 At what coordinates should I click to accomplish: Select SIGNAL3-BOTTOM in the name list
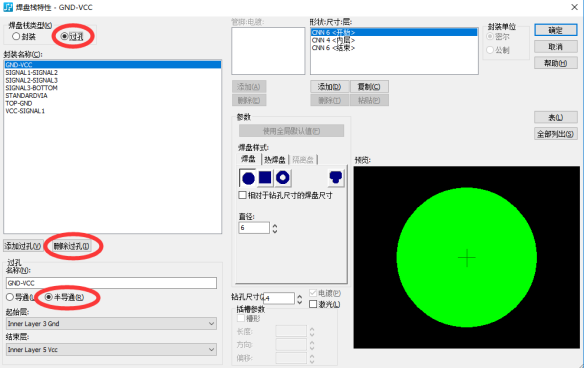[112, 88]
